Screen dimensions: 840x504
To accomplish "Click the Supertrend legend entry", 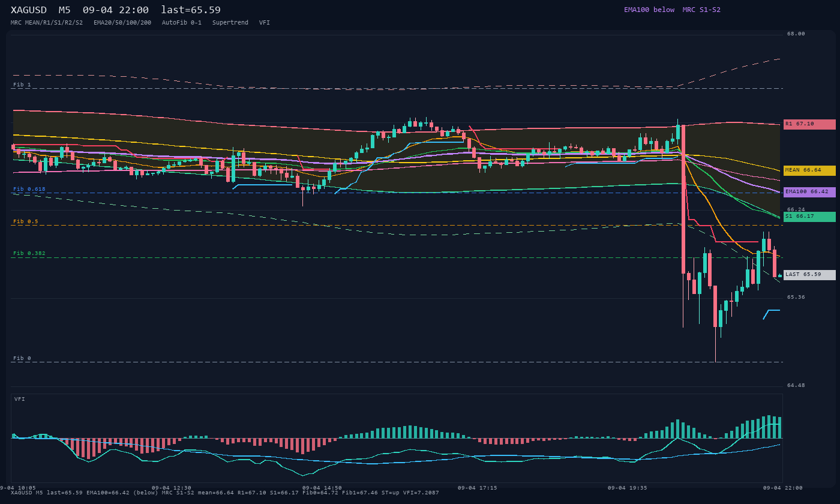I will pos(230,23).
